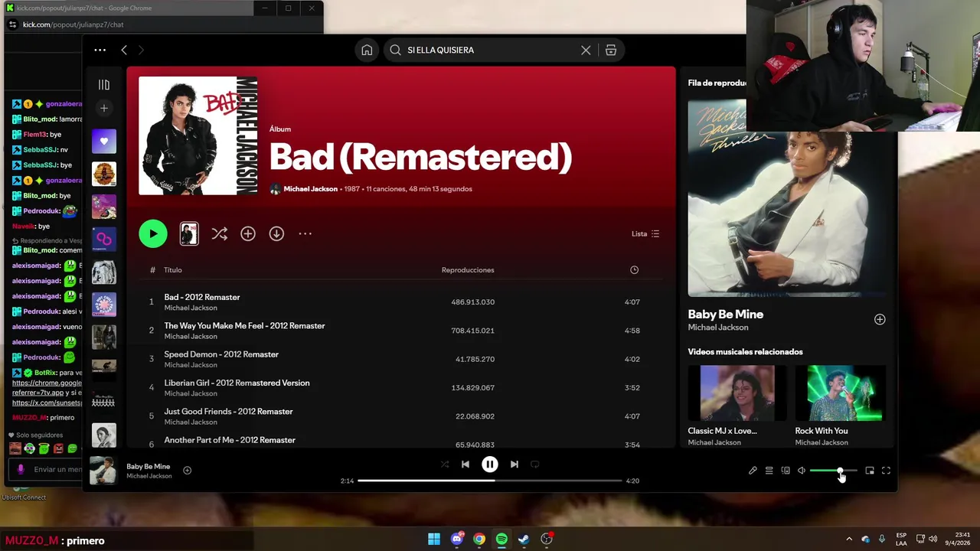Open Discord from the taskbar

point(457,539)
